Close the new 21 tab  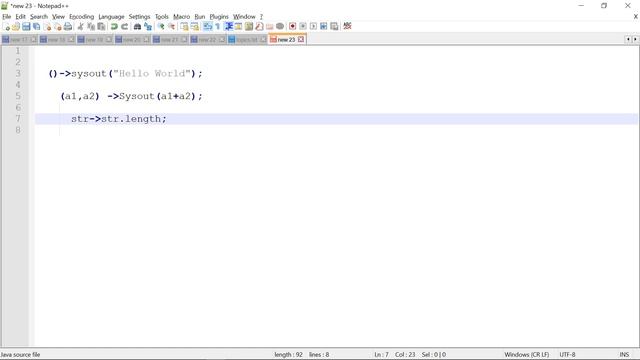(184, 40)
